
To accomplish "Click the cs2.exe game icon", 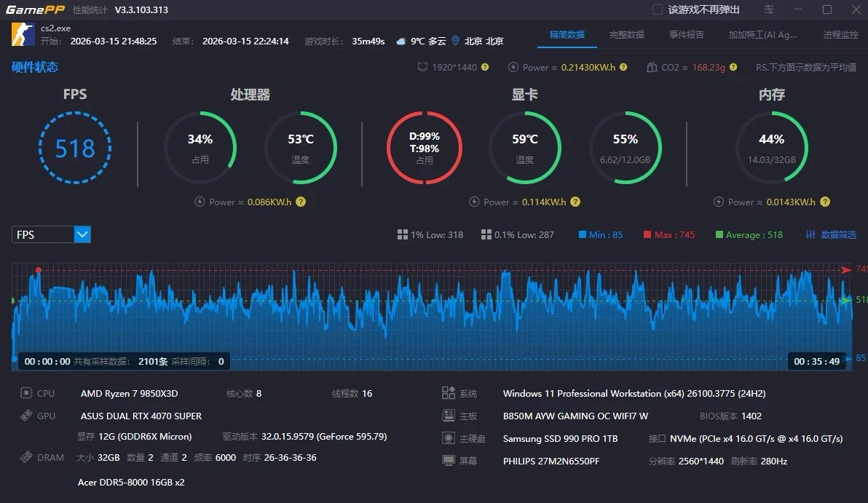I will pos(23,34).
